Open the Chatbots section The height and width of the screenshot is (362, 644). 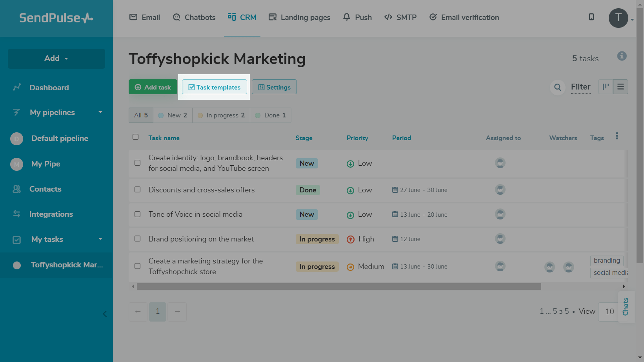(x=194, y=17)
